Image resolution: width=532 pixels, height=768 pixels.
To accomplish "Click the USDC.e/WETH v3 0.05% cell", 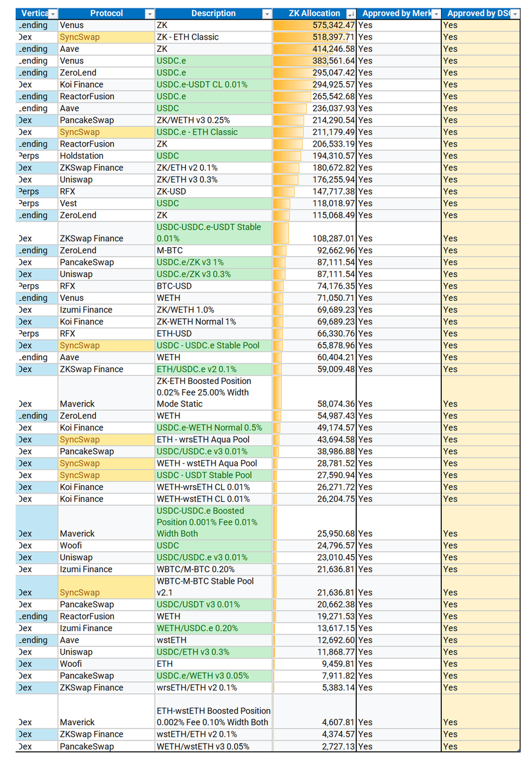I will pyautogui.click(x=214, y=676).
